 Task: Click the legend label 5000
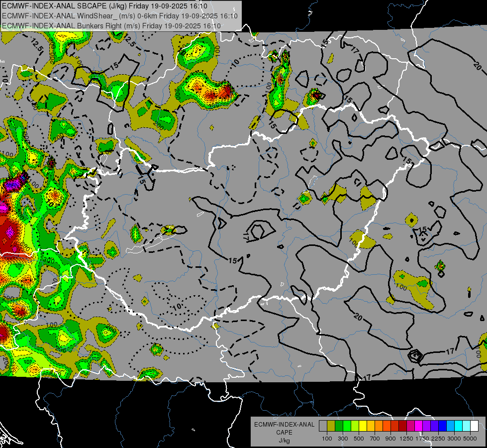point(470,439)
